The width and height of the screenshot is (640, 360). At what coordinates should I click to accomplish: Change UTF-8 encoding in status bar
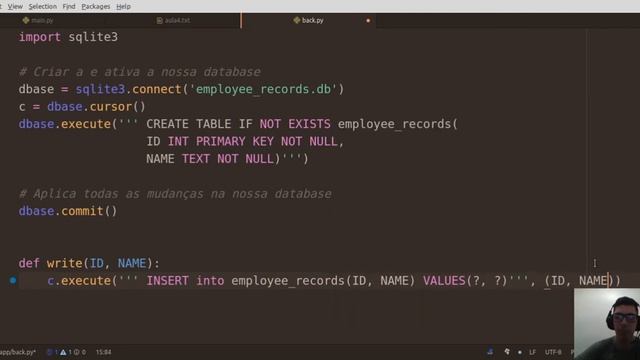pos(553,352)
